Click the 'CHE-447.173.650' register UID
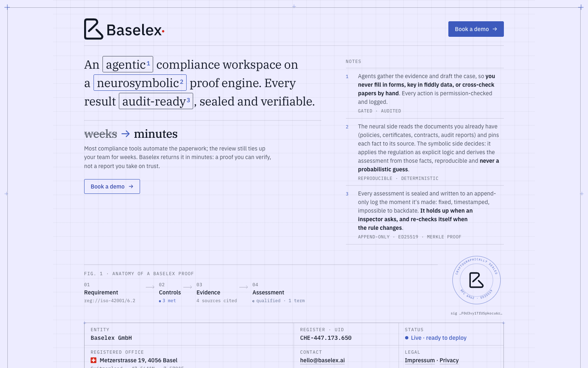Screen dimensions: 588x368 (326, 338)
